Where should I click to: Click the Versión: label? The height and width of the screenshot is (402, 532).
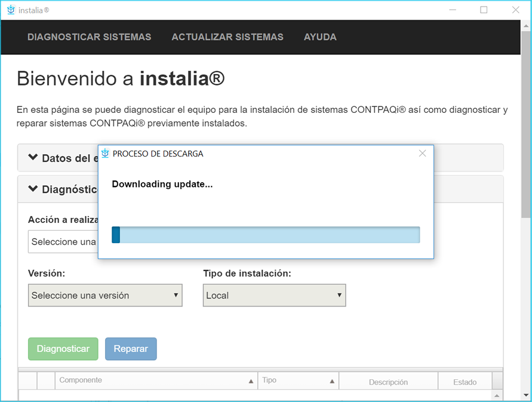pos(47,274)
